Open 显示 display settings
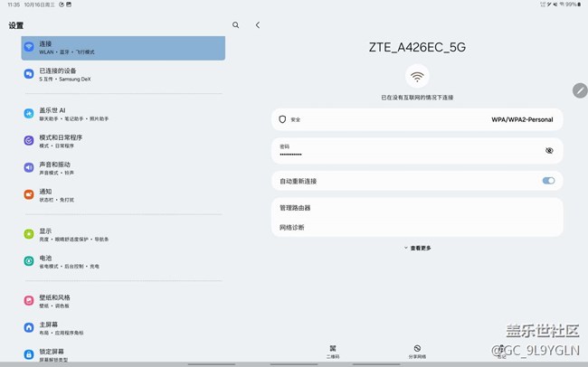588x367 pixels. click(123, 234)
